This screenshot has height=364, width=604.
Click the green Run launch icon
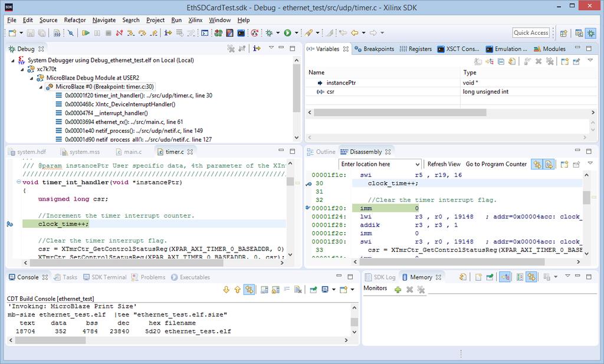tap(287, 33)
